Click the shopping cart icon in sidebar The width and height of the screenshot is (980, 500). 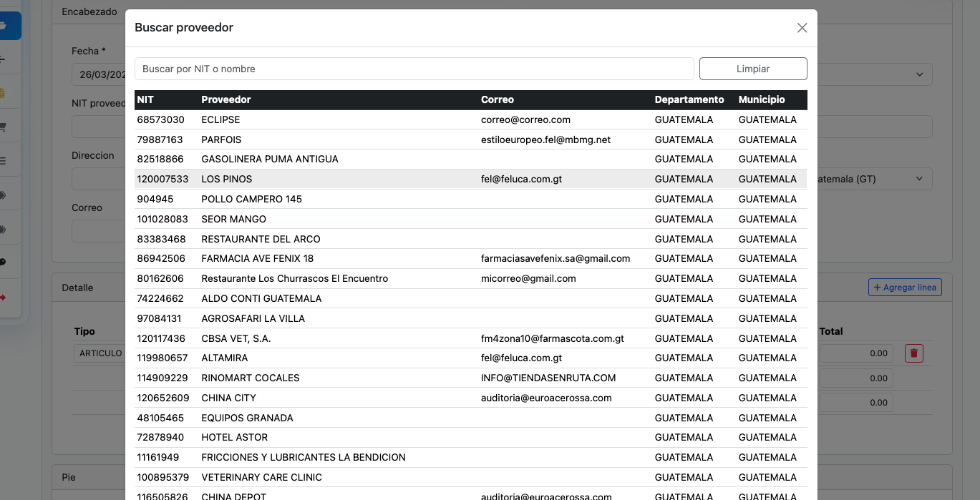pyautogui.click(x=3, y=127)
